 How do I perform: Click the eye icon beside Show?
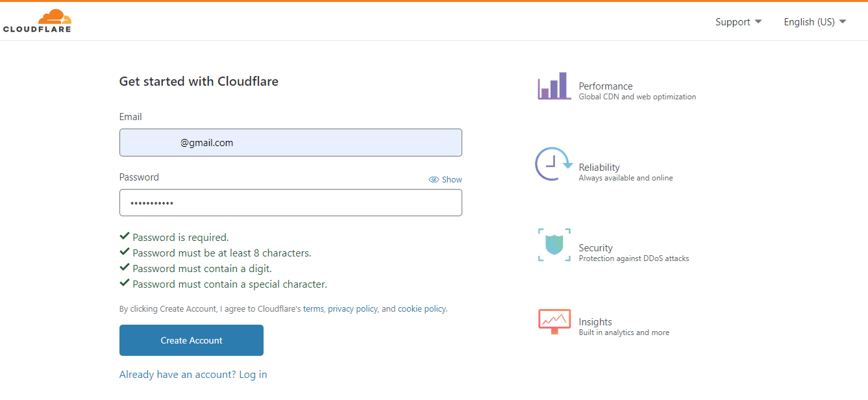coord(434,180)
